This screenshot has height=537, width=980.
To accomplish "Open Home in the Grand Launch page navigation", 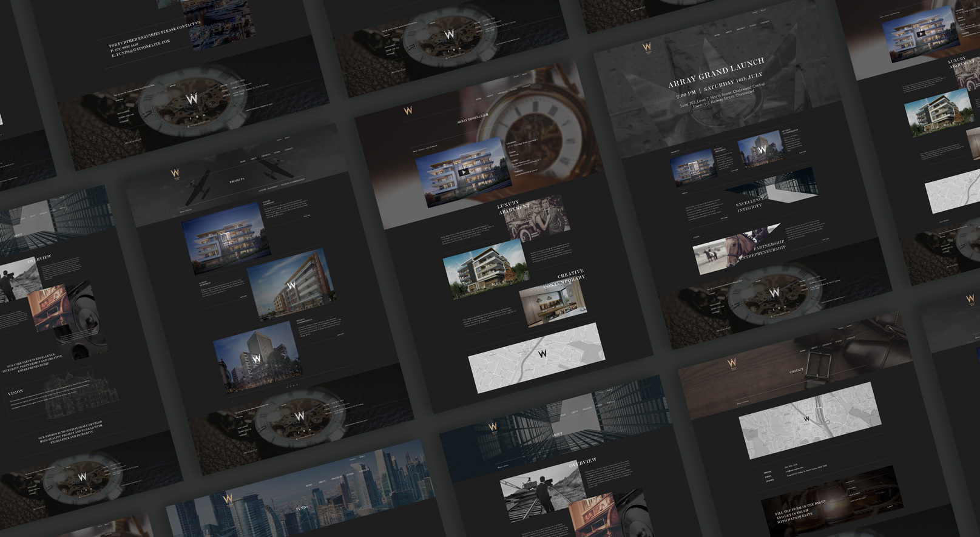I will point(717,35).
